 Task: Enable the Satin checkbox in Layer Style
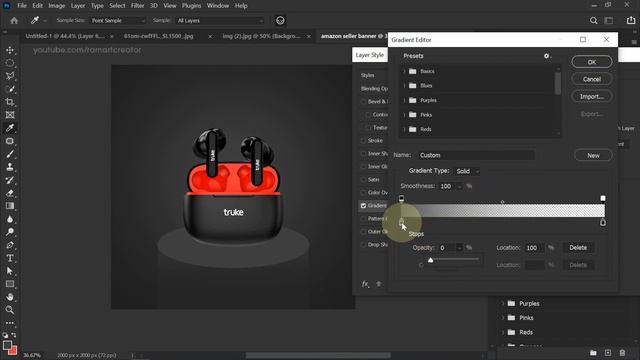(363, 180)
